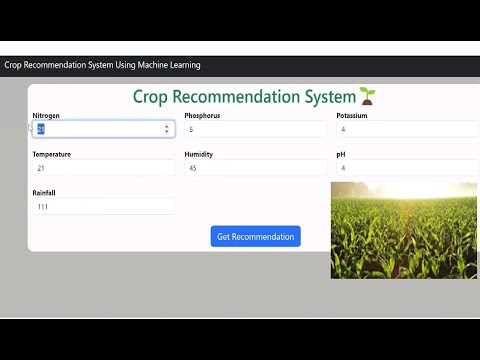Click the Get Recommendation button
This screenshot has height=360, width=480.
(x=256, y=236)
